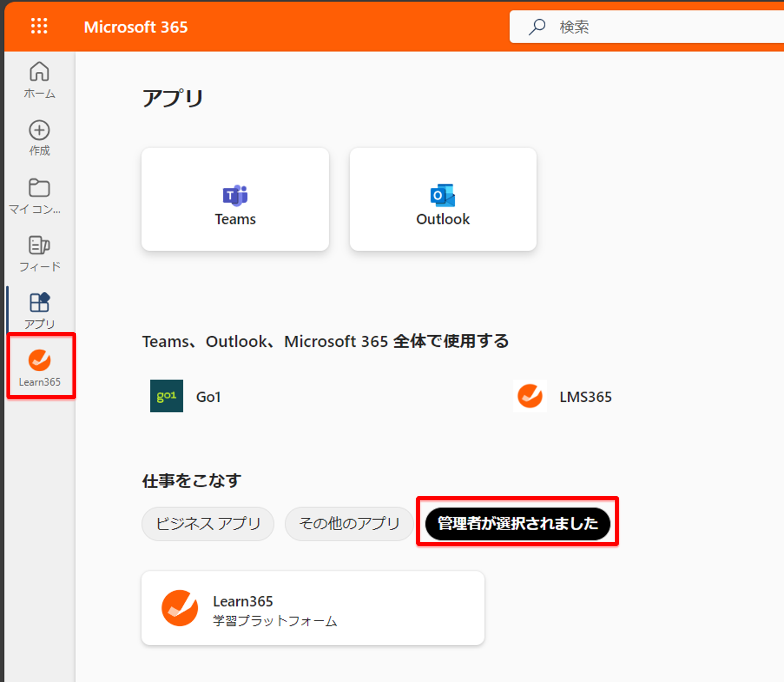Open the Teams app card
Viewport: 784px width, 682px height.
pos(235,199)
